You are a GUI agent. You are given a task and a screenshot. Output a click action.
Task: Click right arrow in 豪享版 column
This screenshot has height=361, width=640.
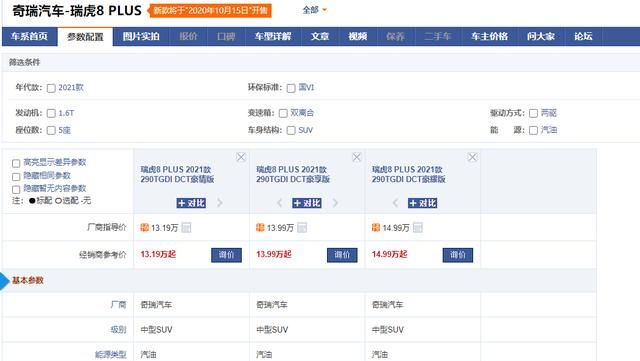336,203
